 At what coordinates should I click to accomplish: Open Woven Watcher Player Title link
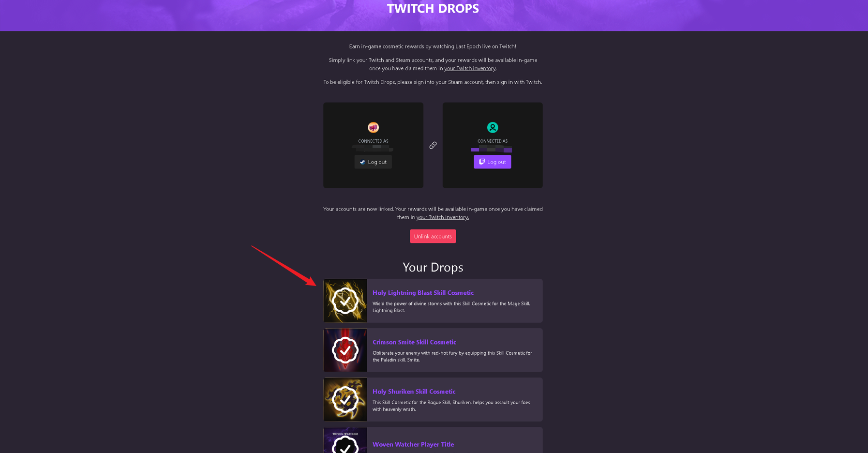[x=413, y=444]
